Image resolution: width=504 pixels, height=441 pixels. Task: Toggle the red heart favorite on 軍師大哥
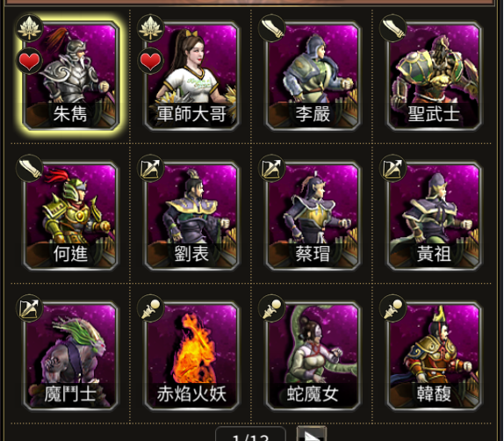[150, 61]
